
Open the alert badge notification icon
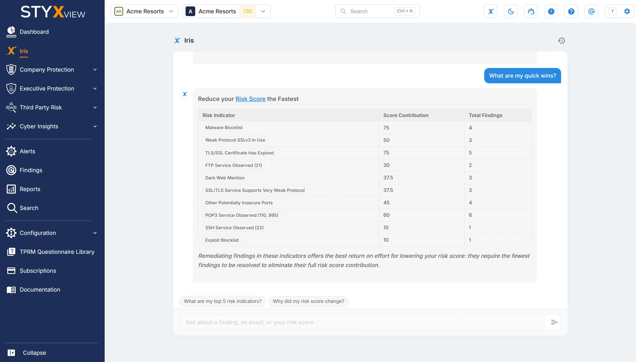[x=551, y=11]
